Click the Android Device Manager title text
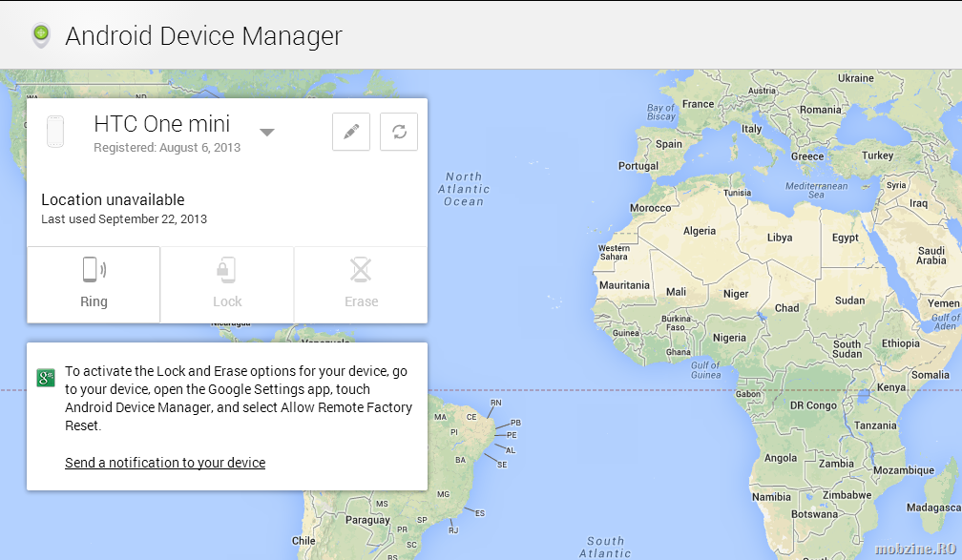This screenshot has width=962, height=560. click(x=203, y=35)
